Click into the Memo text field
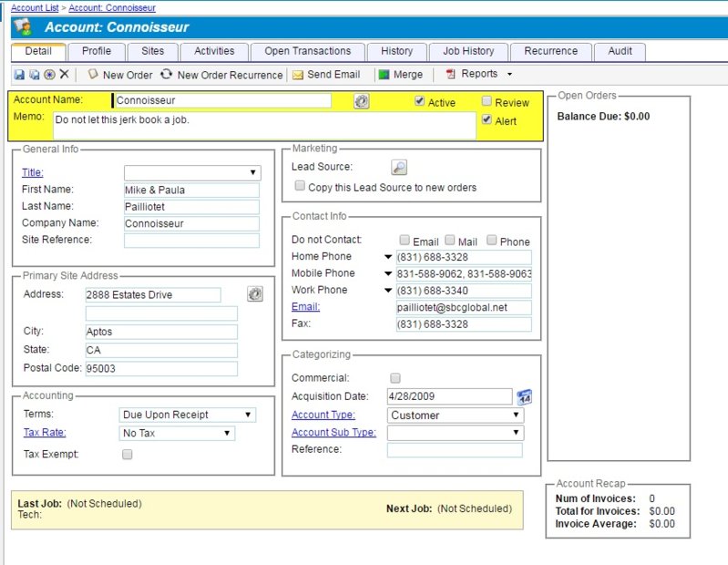Viewport: 728px width, 565px height. tap(264, 125)
